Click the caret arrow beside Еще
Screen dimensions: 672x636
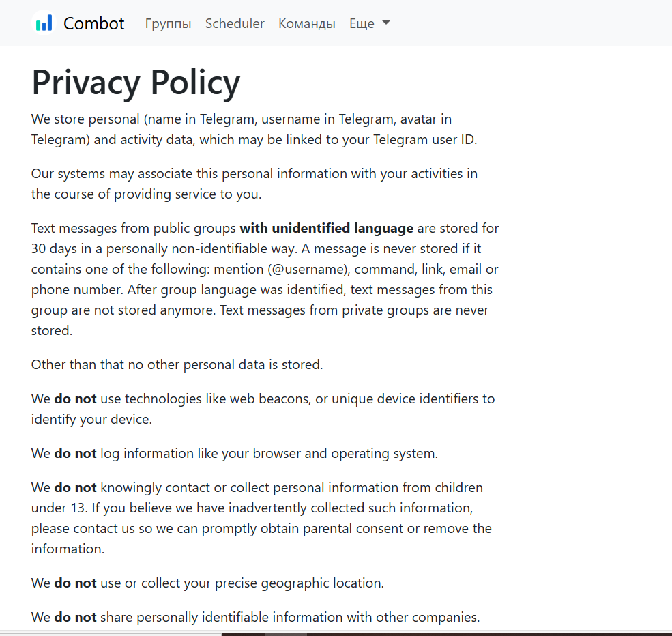click(x=386, y=23)
